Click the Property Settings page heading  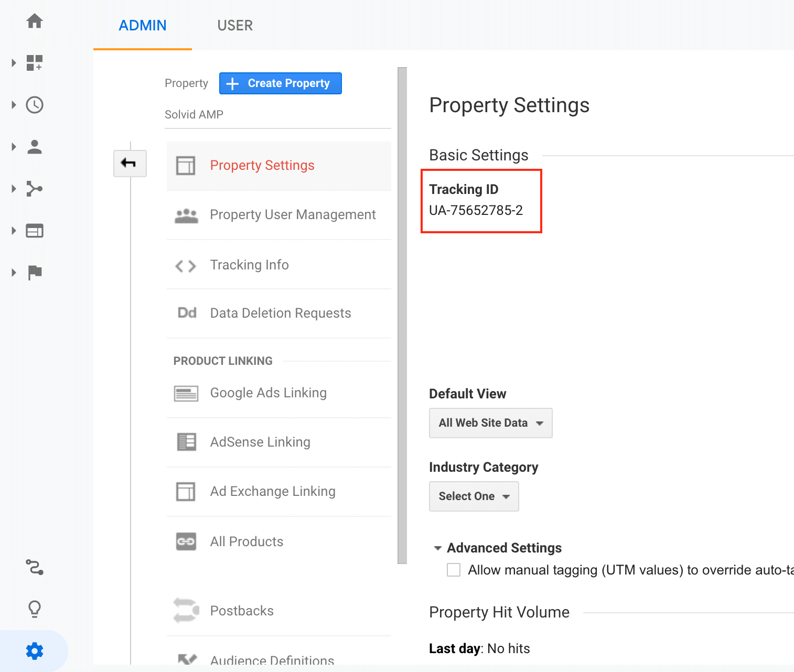(x=509, y=105)
